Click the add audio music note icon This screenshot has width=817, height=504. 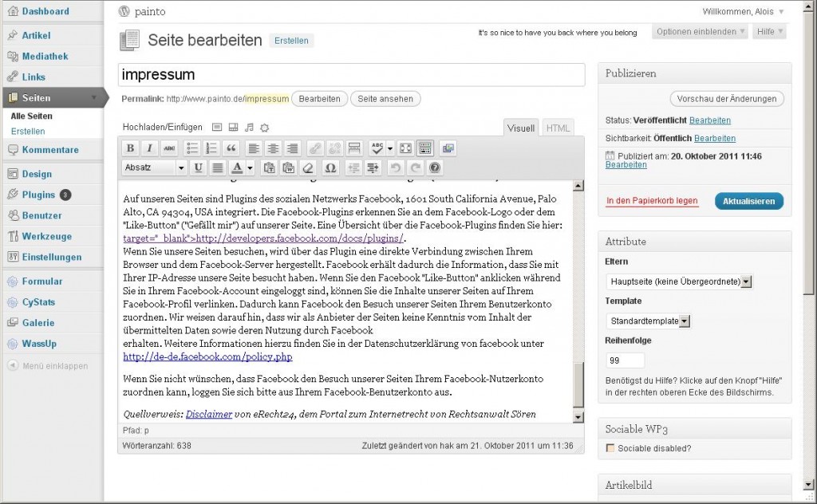click(x=249, y=127)
